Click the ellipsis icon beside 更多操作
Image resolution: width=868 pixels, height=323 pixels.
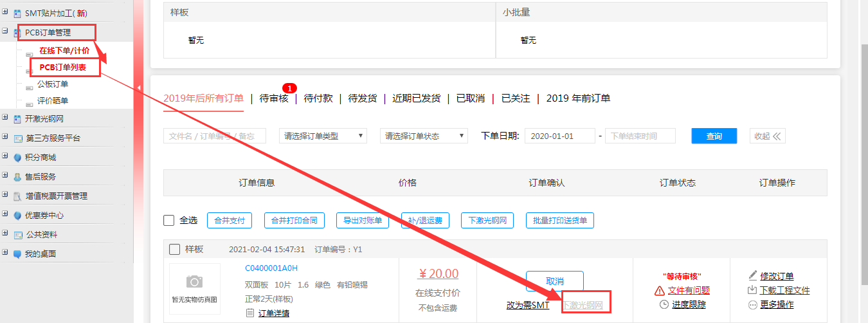pyautogui.click(x=753, y=305)
